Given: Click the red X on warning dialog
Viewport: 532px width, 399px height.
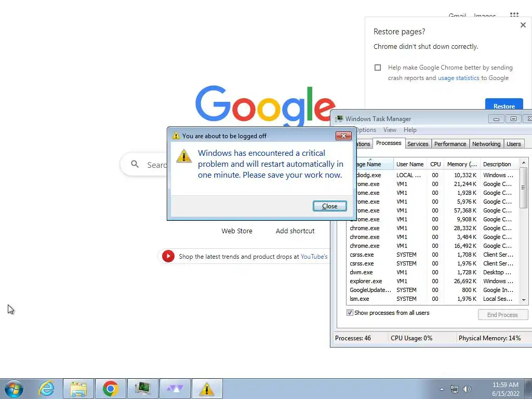Looking at the screenshot, I should [x=343, y=136].
